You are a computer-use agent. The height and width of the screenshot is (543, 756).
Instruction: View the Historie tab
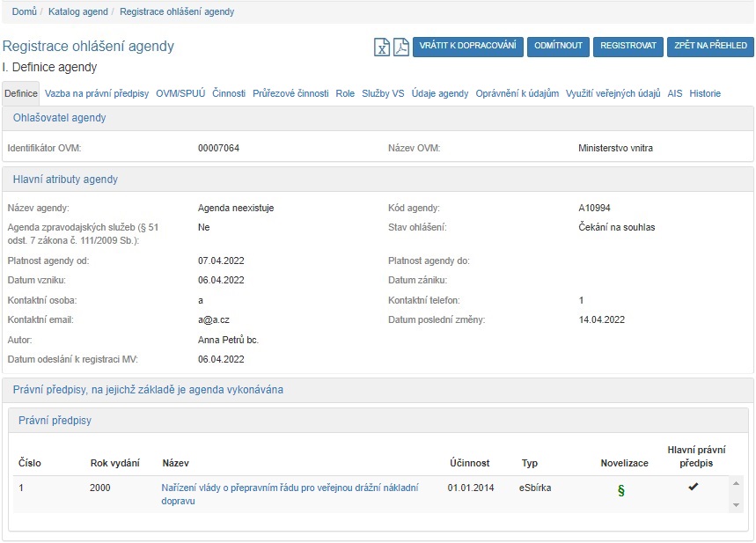705,93
